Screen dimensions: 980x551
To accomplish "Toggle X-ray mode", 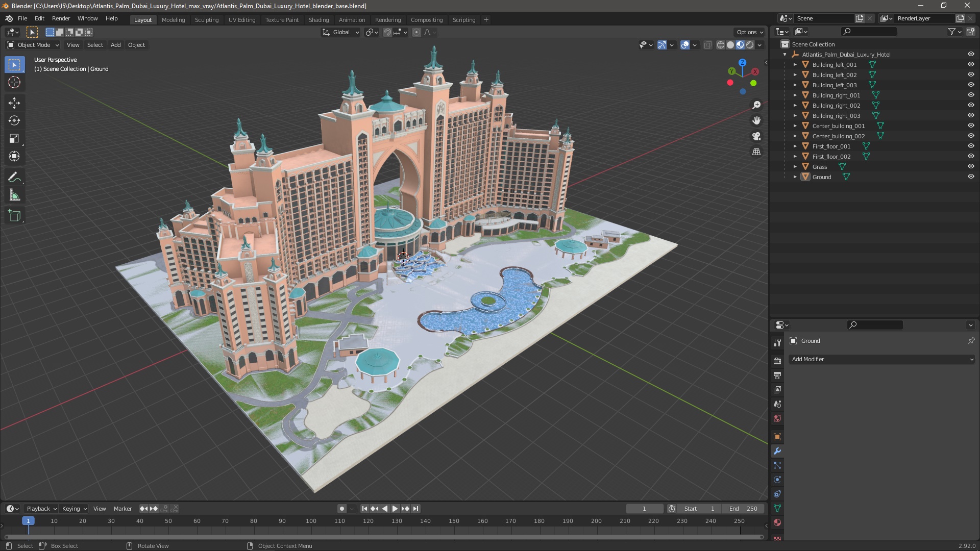I will tap(707, 45).
